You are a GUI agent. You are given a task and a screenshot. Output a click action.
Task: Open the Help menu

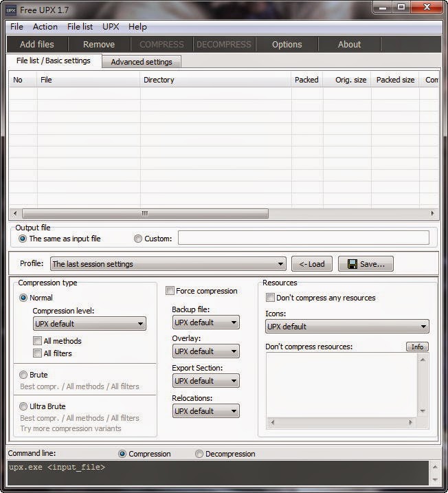tap(137, 27)
